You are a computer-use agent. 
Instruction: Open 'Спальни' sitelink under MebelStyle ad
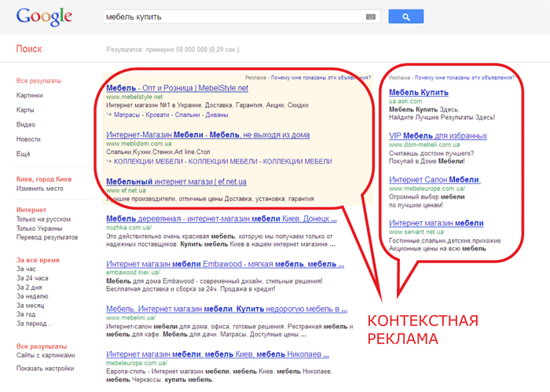tap(187, 115)
